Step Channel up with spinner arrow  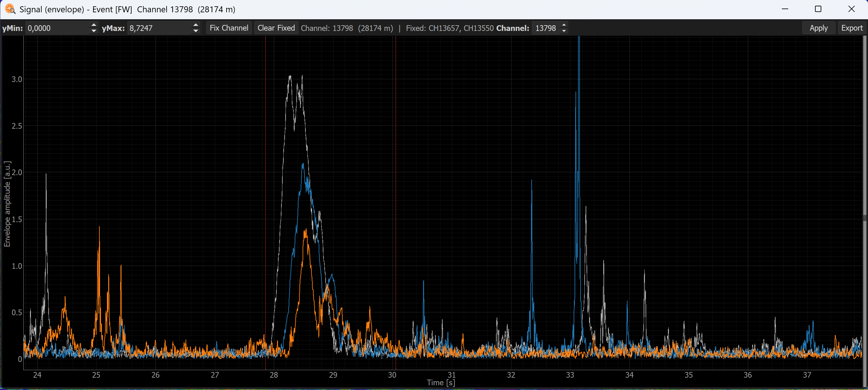[x=564, y=25]
